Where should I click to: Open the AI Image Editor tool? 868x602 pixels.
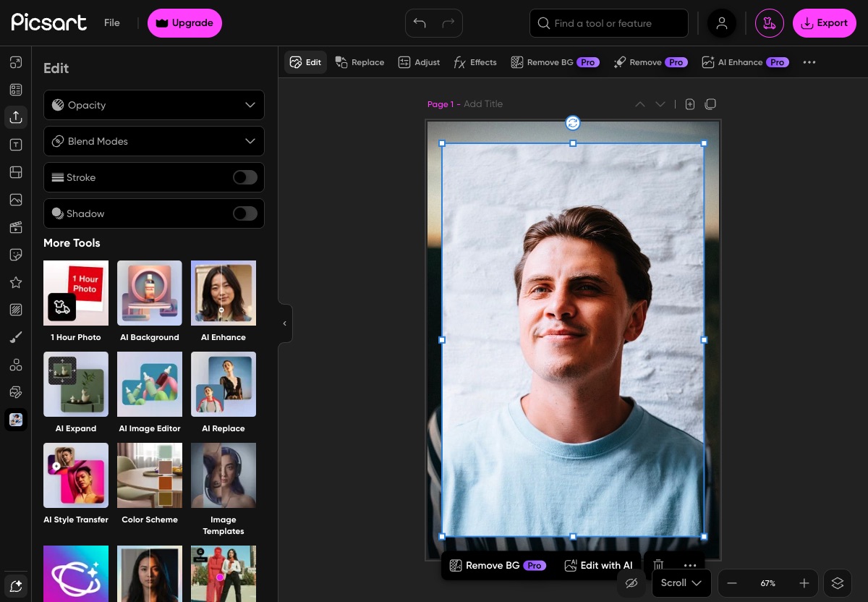150,393
